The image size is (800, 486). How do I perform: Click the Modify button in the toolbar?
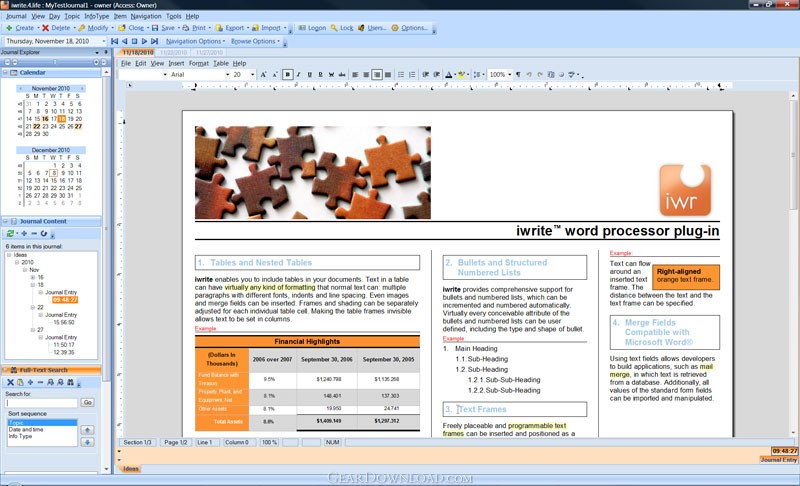pyautogui.click(x=93, y=28)
